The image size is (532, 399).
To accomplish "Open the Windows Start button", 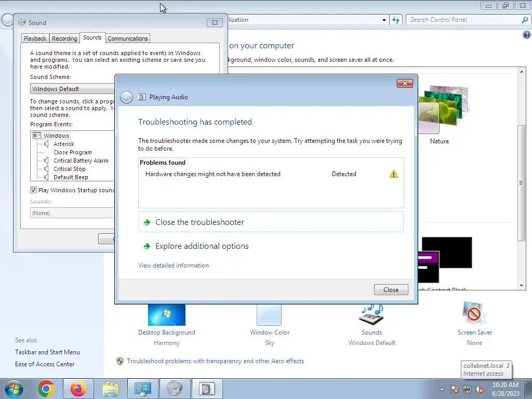I will click(14, 389).
